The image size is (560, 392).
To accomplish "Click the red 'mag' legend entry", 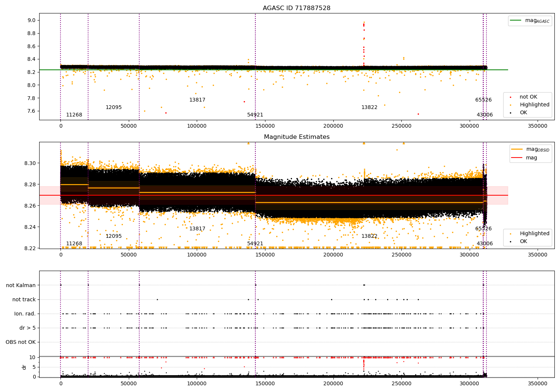I will pos(524,158).
